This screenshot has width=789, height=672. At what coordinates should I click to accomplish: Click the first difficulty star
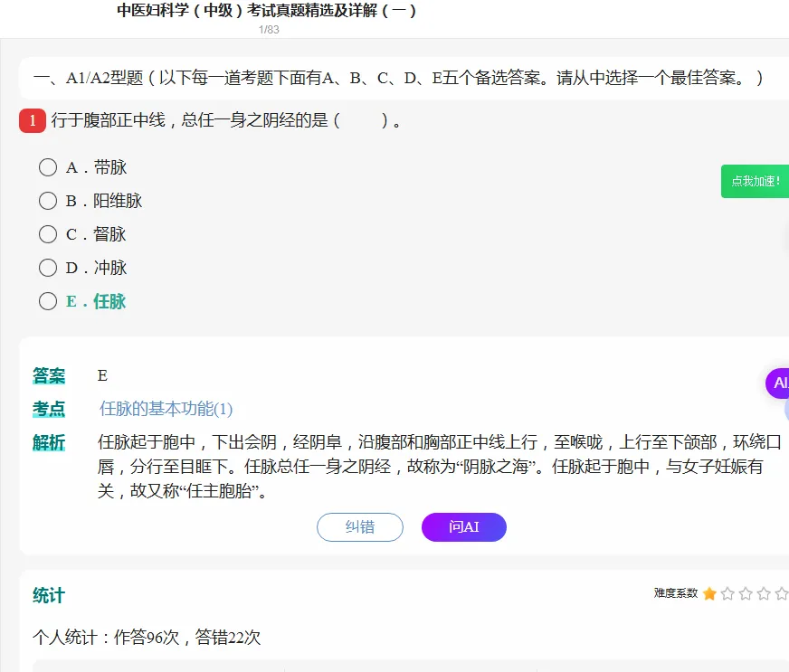coord(709,594)
